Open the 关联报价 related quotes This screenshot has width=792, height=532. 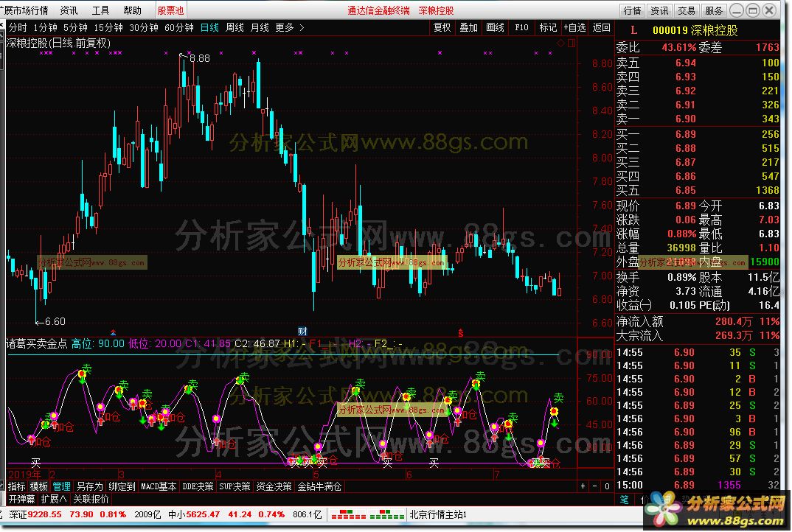point(91,499)
